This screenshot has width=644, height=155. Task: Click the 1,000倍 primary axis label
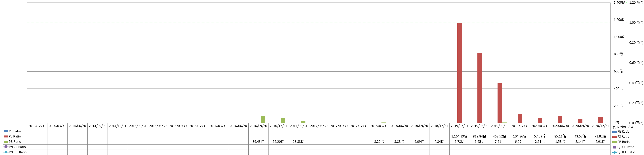[x=620, y=37]
